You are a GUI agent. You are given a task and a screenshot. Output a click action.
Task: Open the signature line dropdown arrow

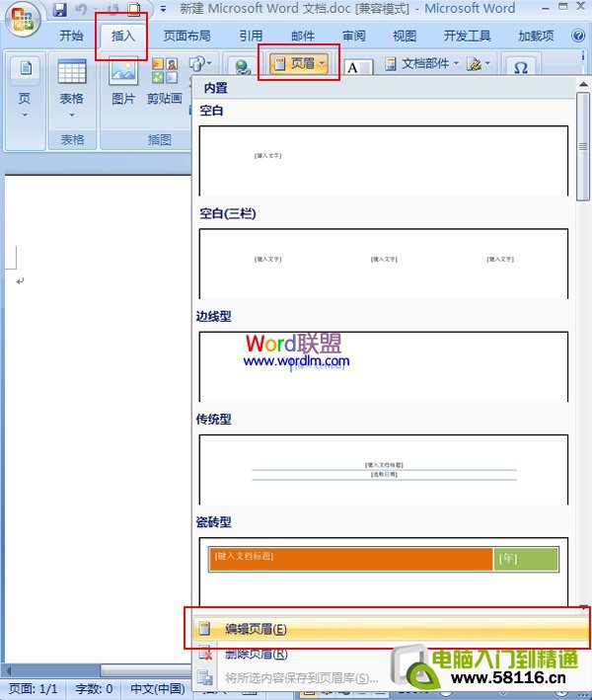coord(486,64)
